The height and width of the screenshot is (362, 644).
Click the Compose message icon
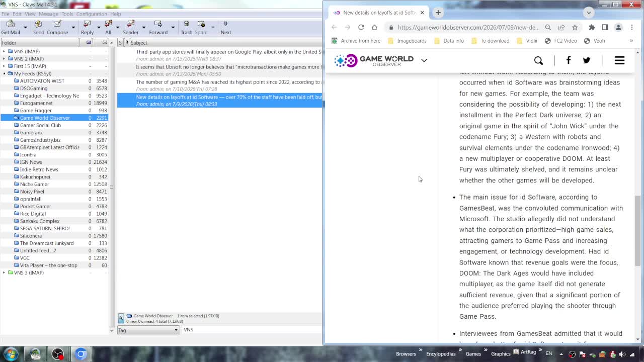click(57, 27)
